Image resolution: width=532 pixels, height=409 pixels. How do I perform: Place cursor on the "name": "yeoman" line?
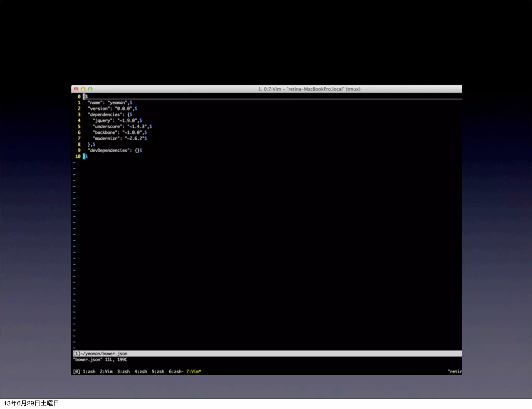point(108,103)
